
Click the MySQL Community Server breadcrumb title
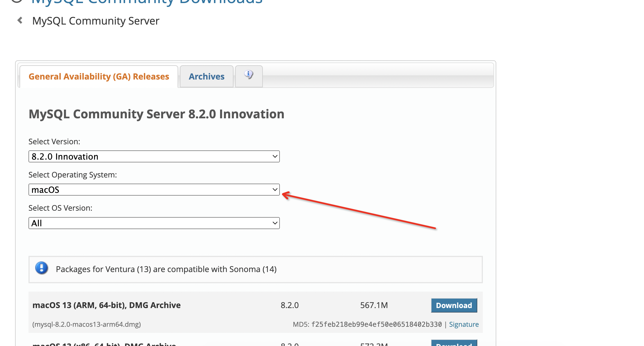96,21
